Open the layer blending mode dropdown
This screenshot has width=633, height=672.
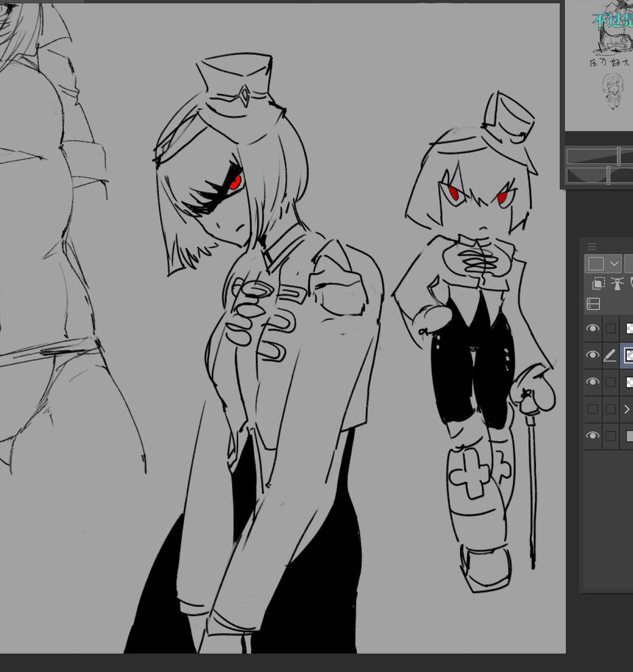614,263
